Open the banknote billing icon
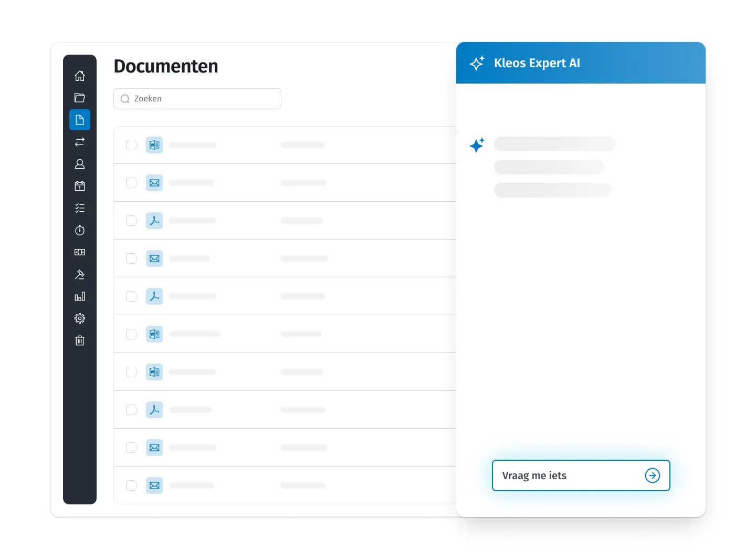Viewport: 756px width, 559px height. click(80, 252)
